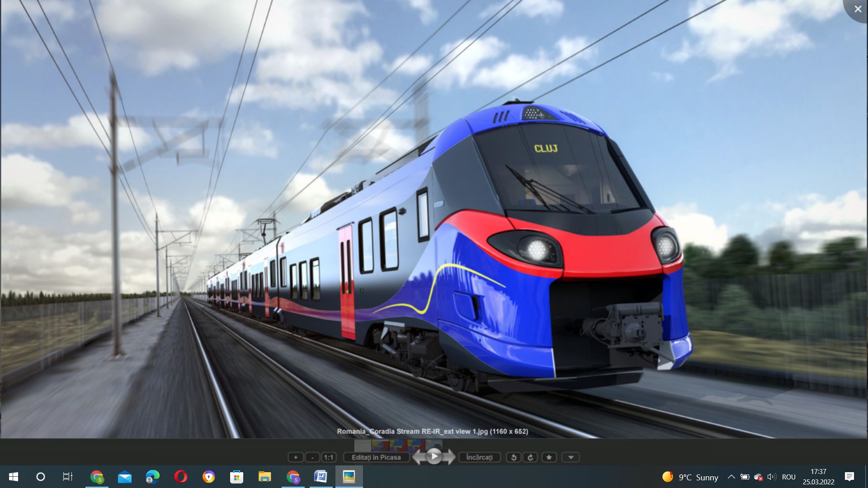Rotate image clockwise
Screen dimensions: 868x488
pos(530,457)
